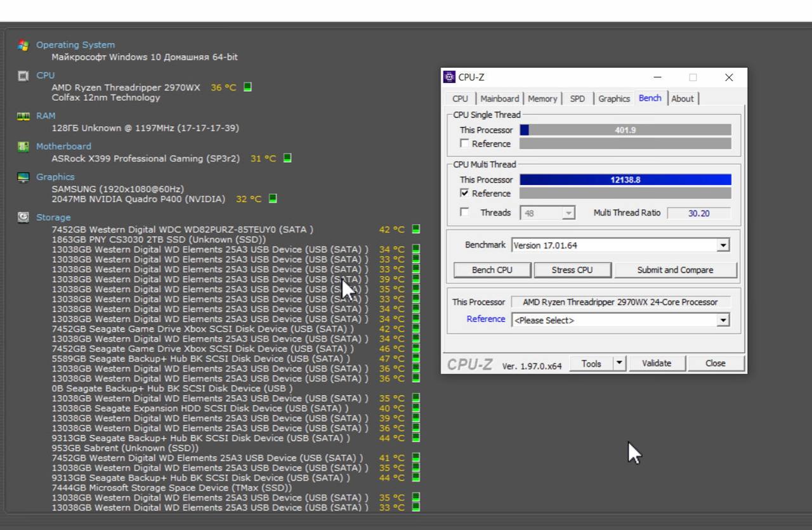Screen dimensions: 812x530
Task: Switch to the SPD tab
Action: 577,99
